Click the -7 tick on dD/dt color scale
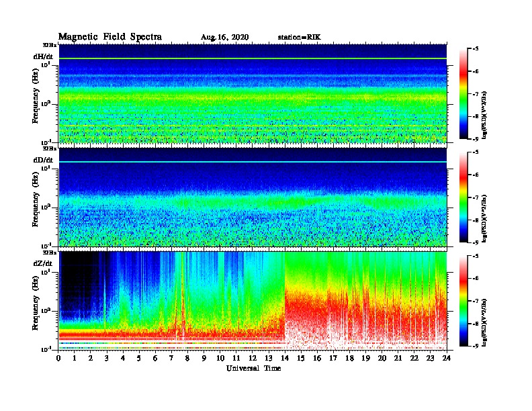This screenshot has height=411, width=532. (x=476, y=197)
